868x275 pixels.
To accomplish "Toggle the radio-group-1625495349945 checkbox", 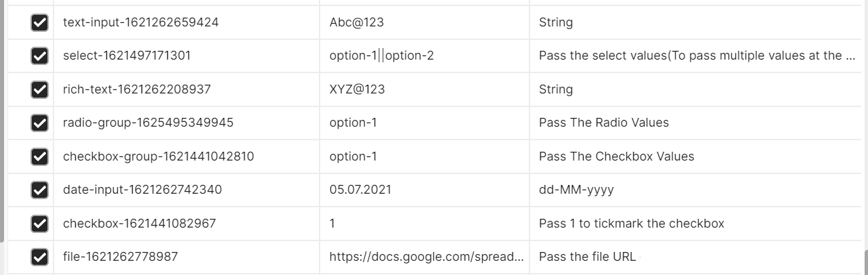I will tap(40, 123).
